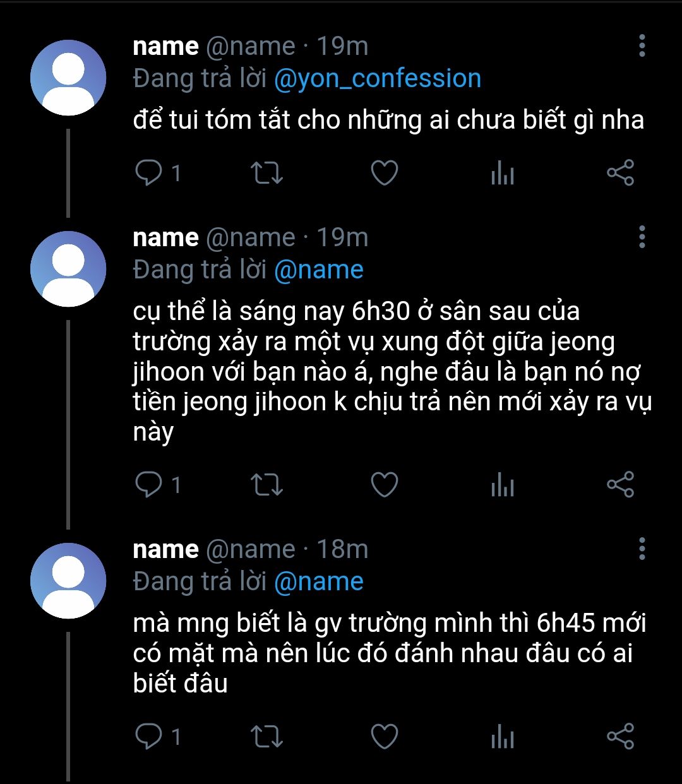Share the first tweet in thread
Viewport: 682px width, 784px height.
[619, 172]
